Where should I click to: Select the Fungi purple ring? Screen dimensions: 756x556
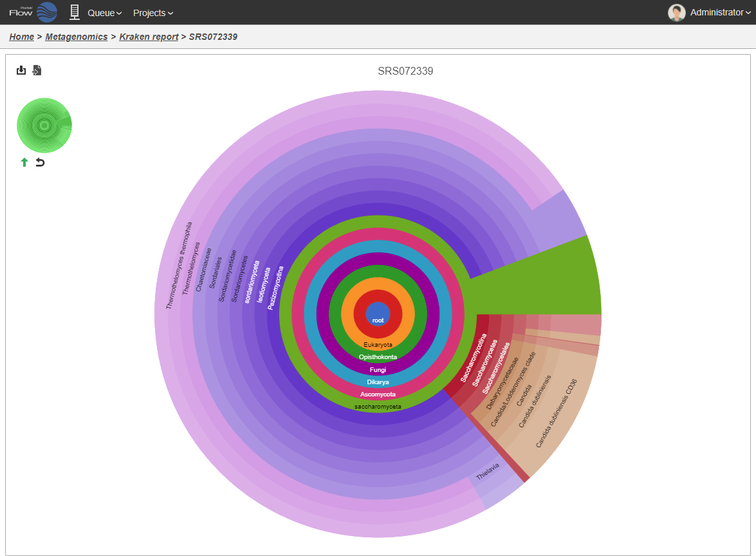point(378,369)
